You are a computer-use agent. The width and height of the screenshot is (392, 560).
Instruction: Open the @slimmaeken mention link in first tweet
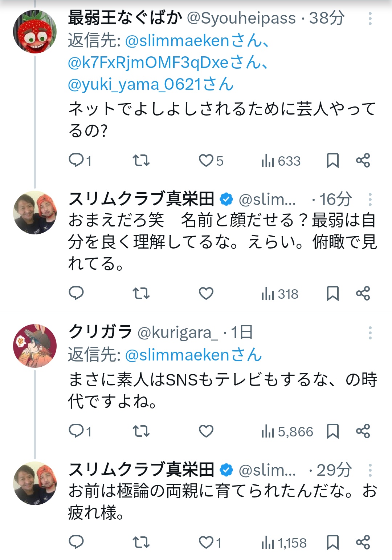click(x=177, y=41)
